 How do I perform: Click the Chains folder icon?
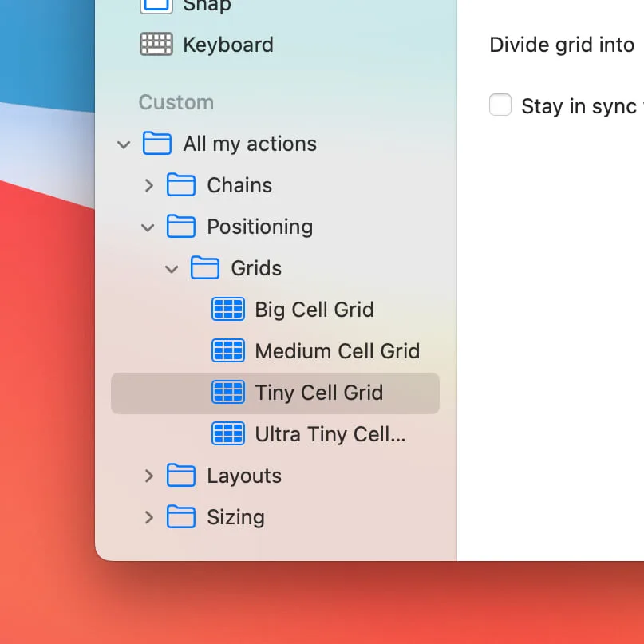pos(180,185)
